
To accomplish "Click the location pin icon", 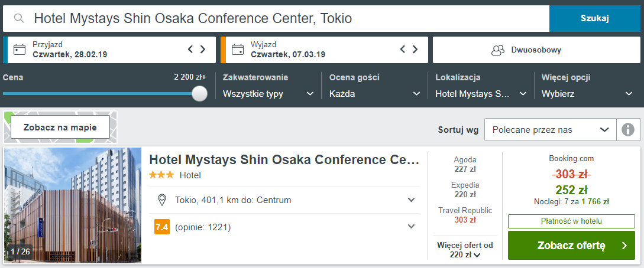I will [162, 200].
